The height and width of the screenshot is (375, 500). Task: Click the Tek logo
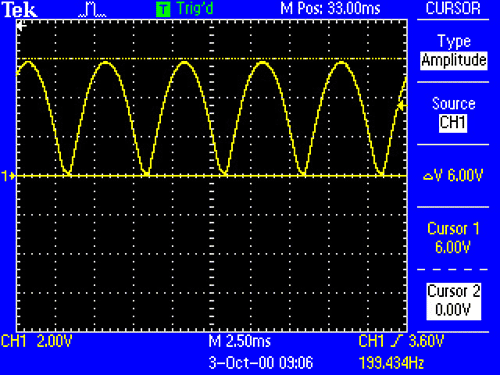click(19, 10)
